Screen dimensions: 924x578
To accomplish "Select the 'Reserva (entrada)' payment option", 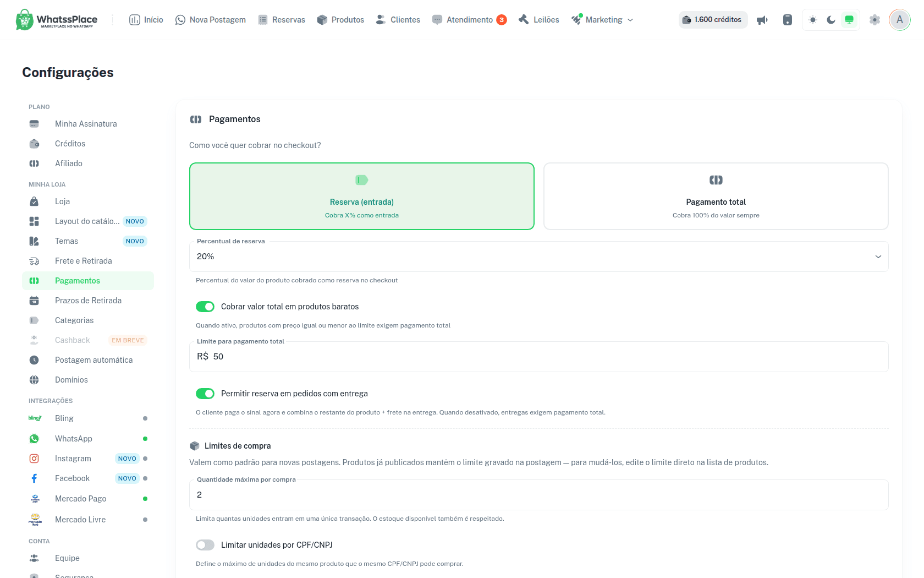I will 362,196.
